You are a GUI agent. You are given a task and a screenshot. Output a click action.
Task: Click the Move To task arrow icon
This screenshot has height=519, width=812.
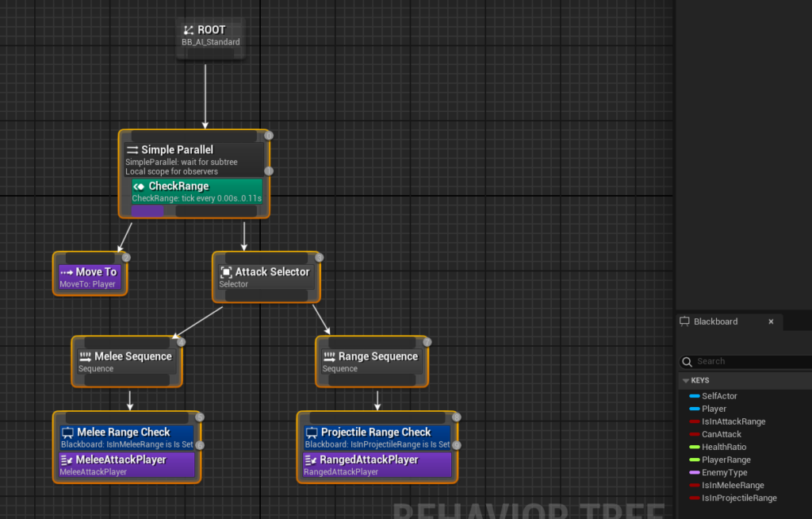tap(67, 272)
